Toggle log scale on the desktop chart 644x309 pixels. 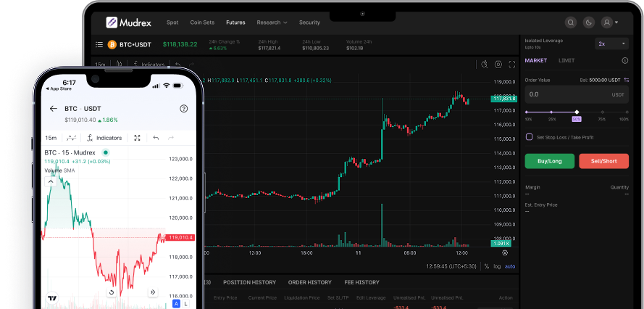497,266
